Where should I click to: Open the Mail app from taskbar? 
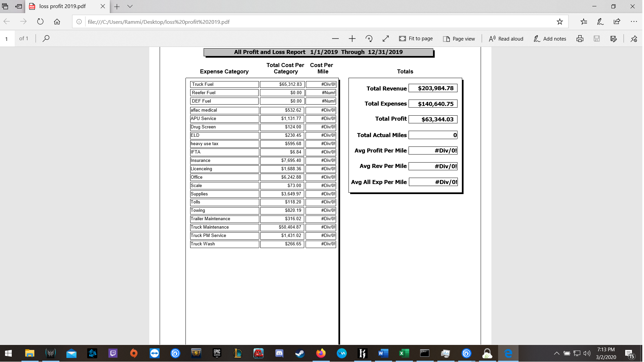pos(71,353)
